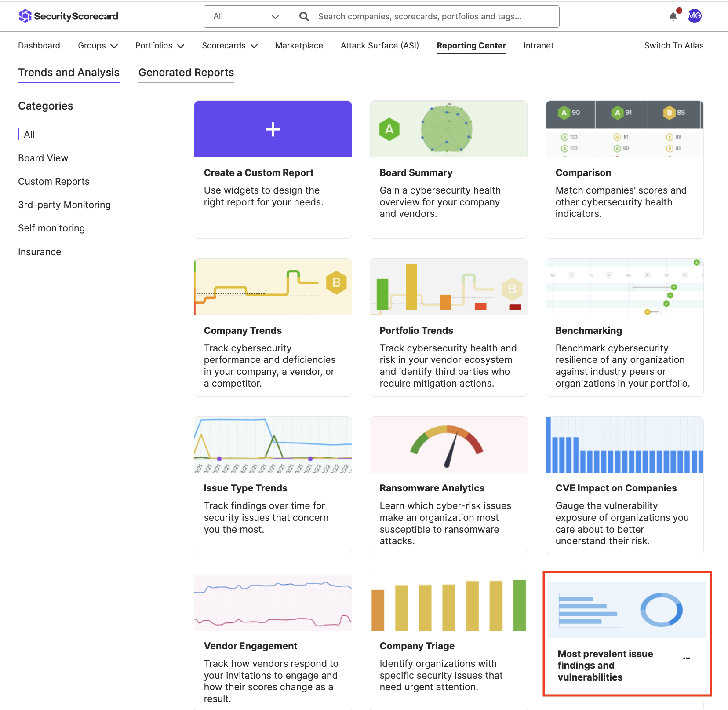Open the Comparison report thumbnail
Screen dimensions: 728x710
click(625, 129)
